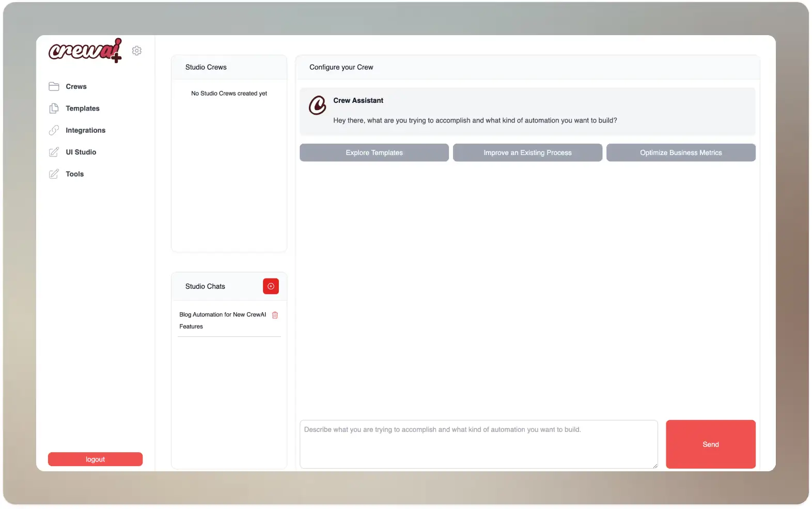
Task: Select the Crews folder icon
Action: coord(54,86)
